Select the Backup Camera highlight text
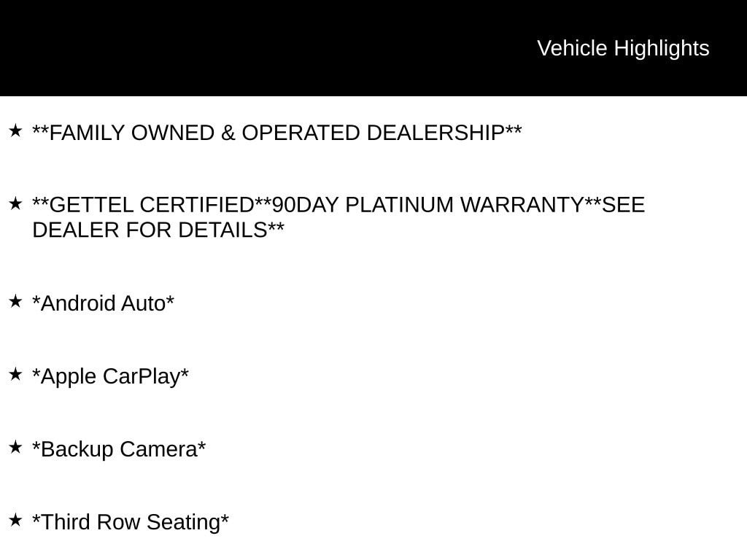Screen dimensions: 747x560 [x=119, y=449]
